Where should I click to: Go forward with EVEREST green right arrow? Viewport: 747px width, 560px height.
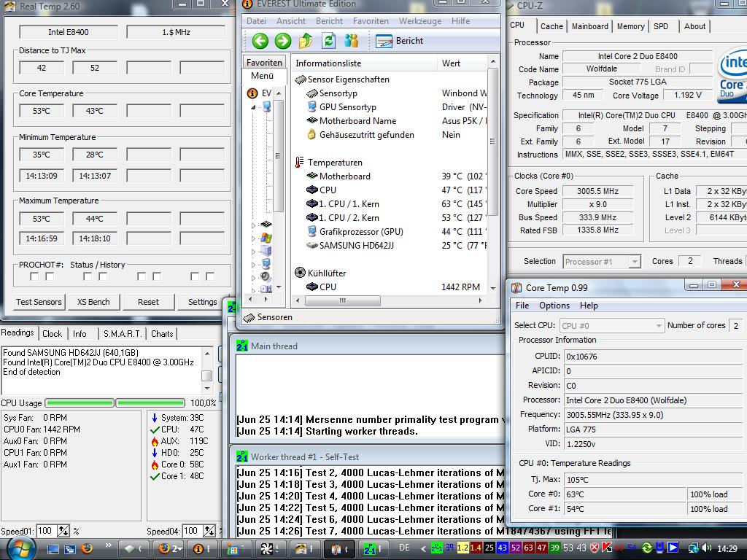(282, 41)
